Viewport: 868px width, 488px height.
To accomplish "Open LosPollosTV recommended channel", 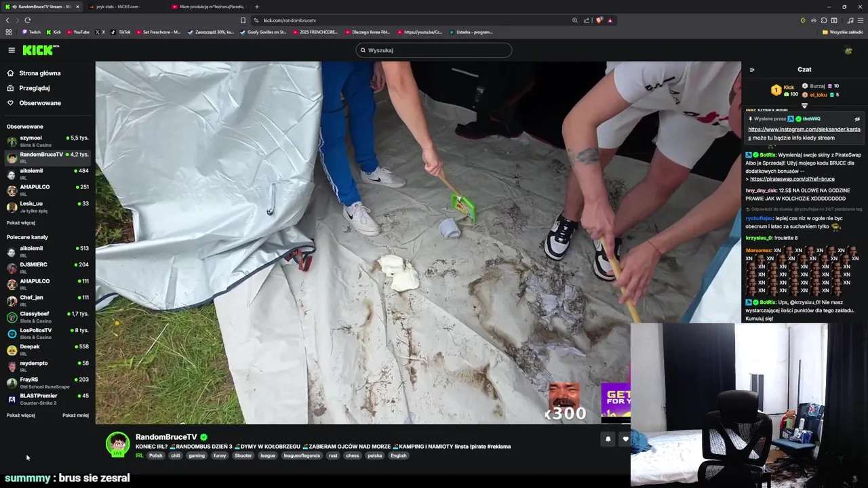I will pos(47,333).
